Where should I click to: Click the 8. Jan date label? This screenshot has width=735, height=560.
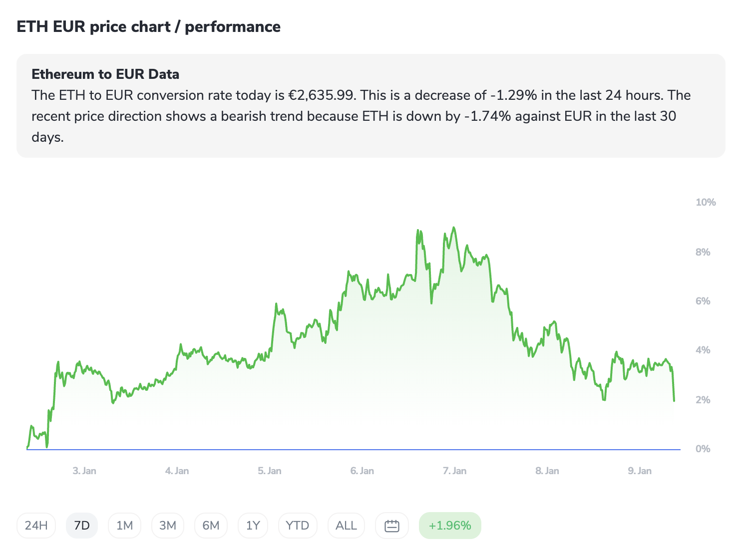pyautogui.click(x=547, y=471)
